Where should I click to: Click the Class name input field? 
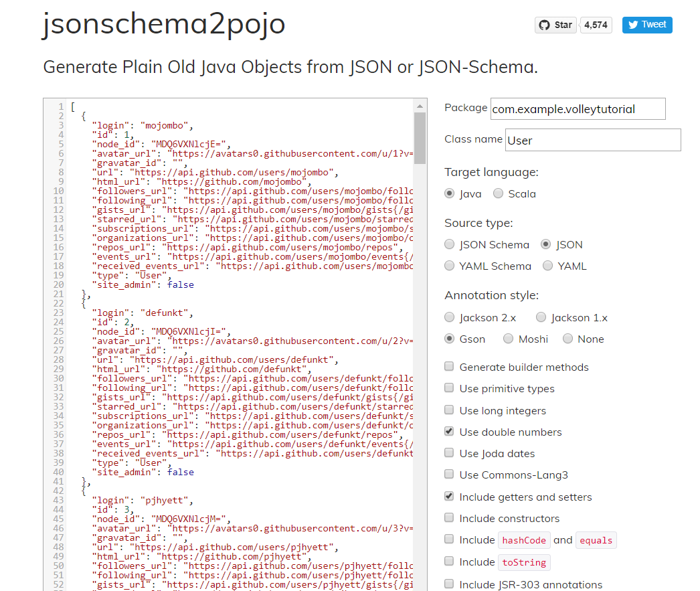(593, 140)
